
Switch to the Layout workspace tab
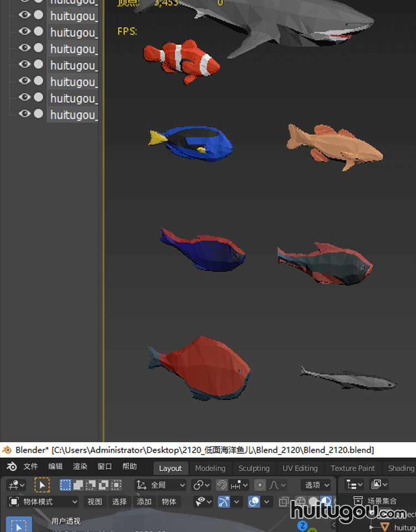pos(170,469)
